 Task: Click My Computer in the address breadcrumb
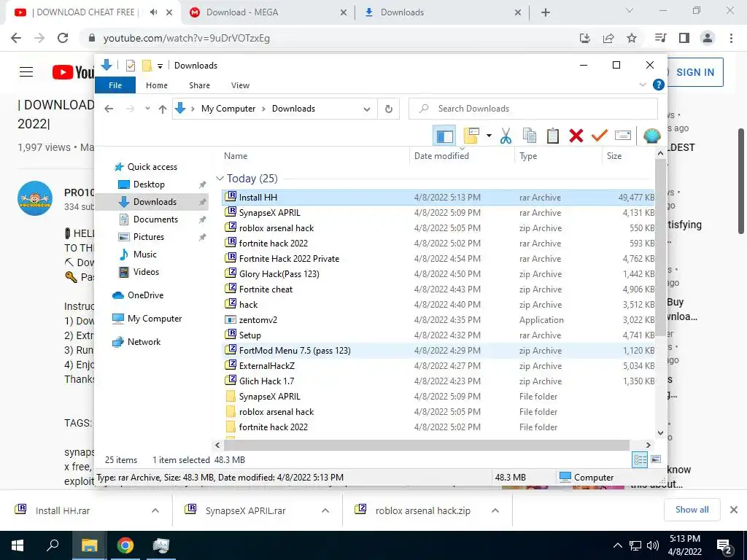228,109
